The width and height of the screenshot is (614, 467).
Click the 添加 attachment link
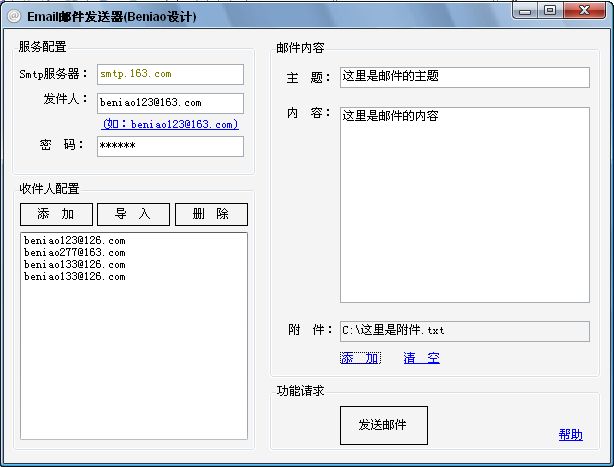click(360, 358)
